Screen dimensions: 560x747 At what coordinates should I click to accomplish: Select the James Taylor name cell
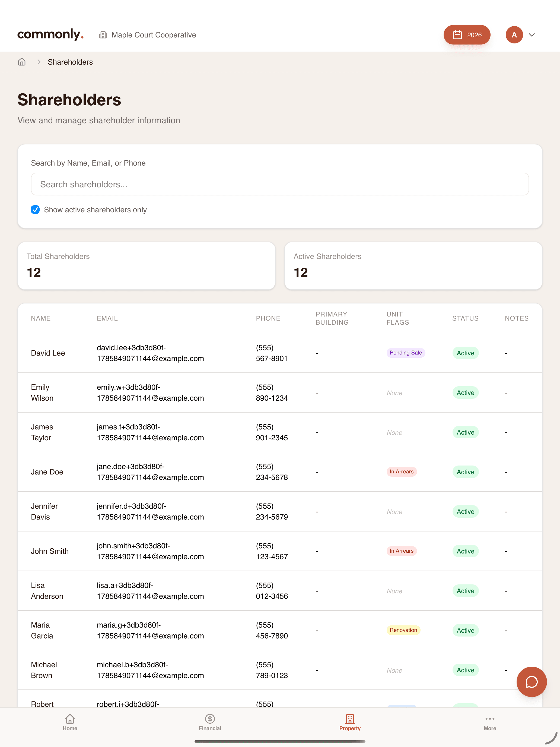click(42, 432)
